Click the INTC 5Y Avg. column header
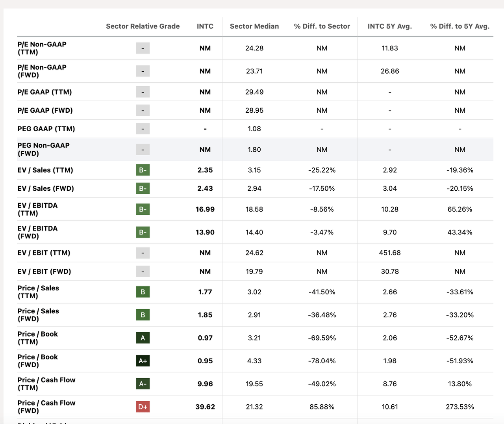Screen dimensions: 504x424 [x=390, y=26]
